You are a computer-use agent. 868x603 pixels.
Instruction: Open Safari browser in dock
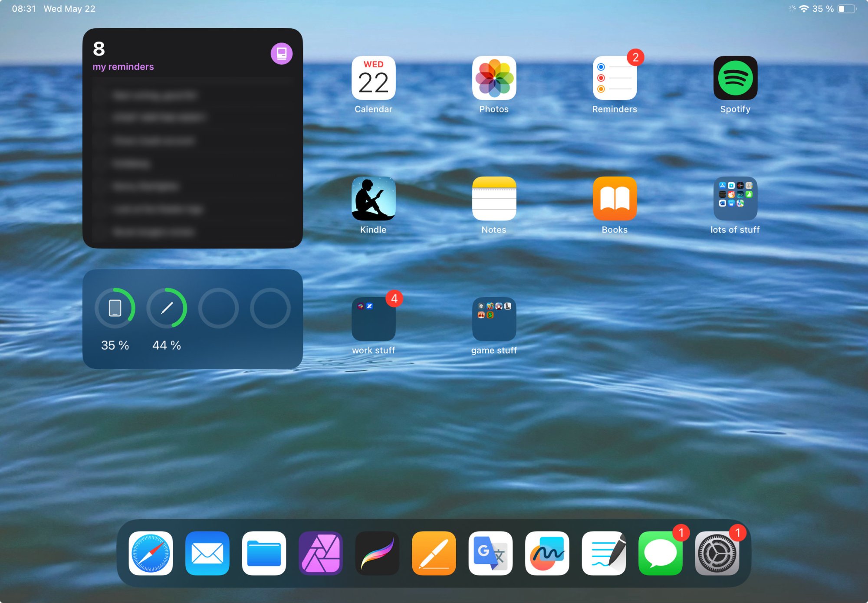pyautogui.click(x=151, y=553)
